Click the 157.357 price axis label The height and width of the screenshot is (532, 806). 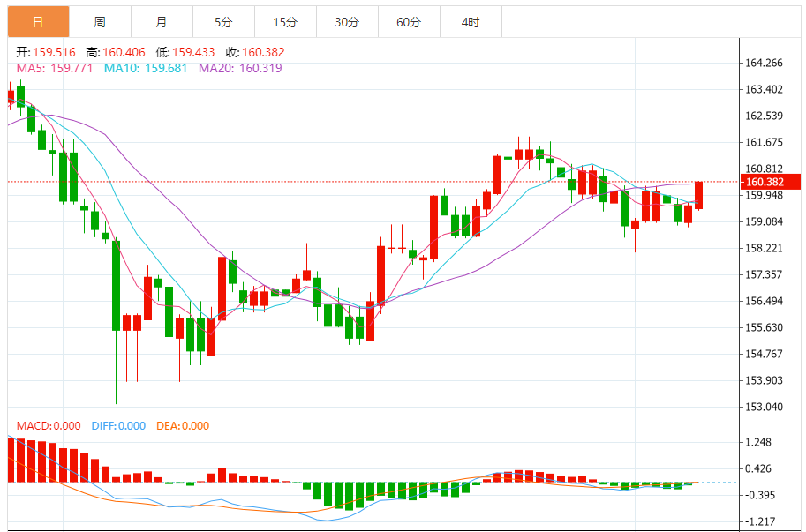tap(764, 274)
